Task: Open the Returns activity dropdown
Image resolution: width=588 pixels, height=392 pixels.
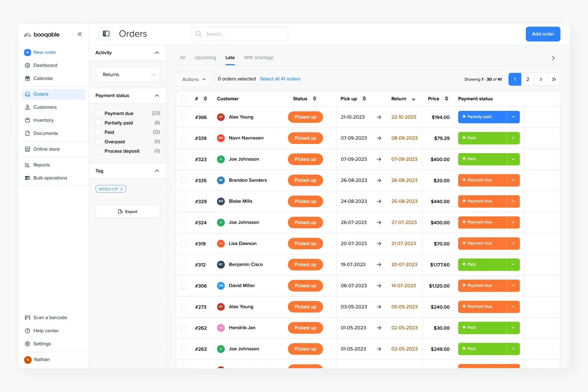Action: 128,75
